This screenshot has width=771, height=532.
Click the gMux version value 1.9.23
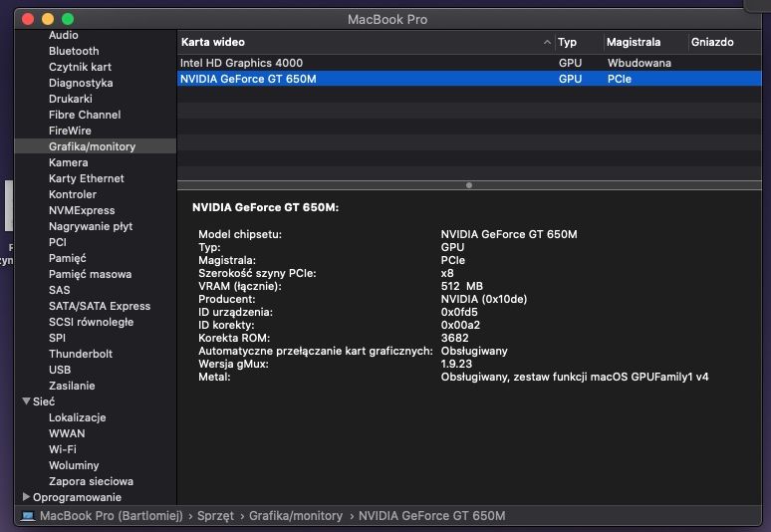pyautogui.click(x=456, y=364)
